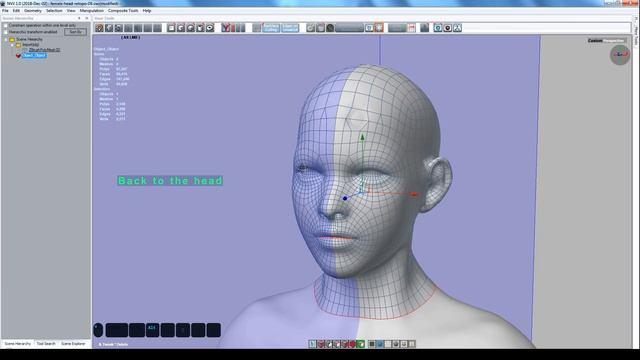Click the right blue text toolbar button
640x360 pixels.
(x=290, y=28)
